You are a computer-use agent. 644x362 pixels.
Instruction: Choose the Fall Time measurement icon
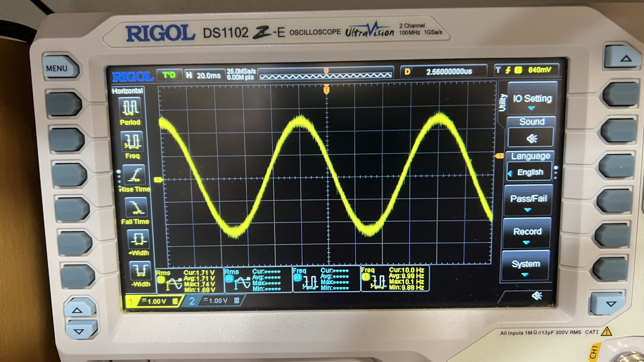tap(136, 208)
